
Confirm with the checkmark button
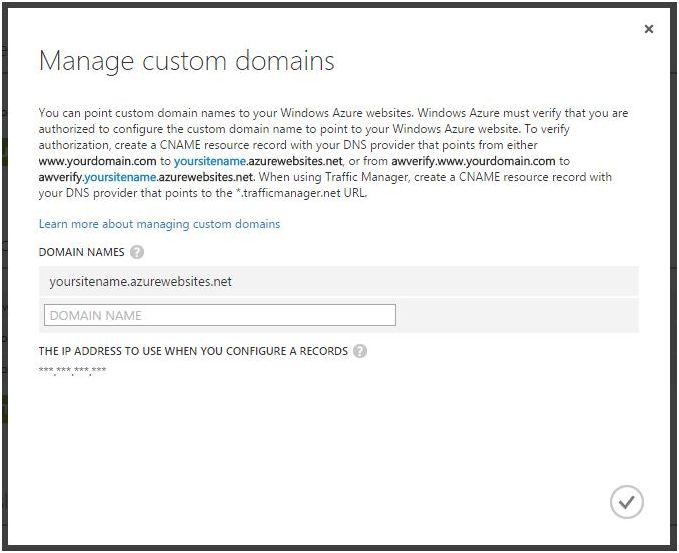click(627, 502)
